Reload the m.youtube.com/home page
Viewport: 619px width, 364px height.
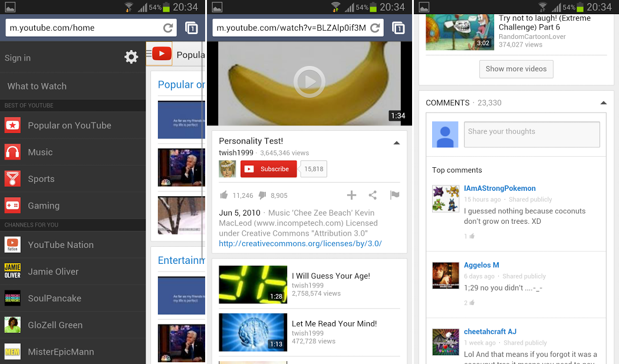click(x=168, y=28)
